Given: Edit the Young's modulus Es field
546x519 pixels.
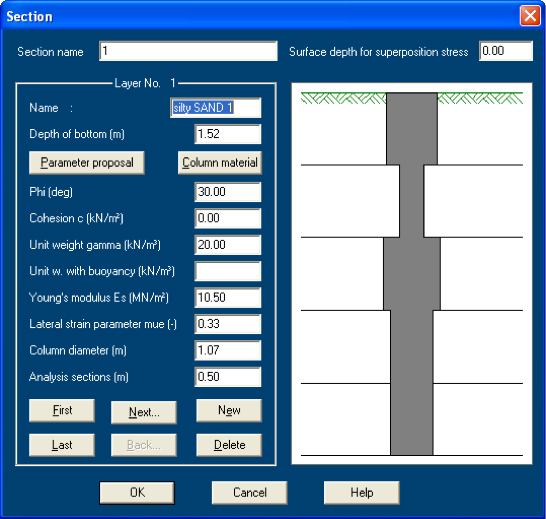Looking at the screenshot, I should tap(228, 298).
